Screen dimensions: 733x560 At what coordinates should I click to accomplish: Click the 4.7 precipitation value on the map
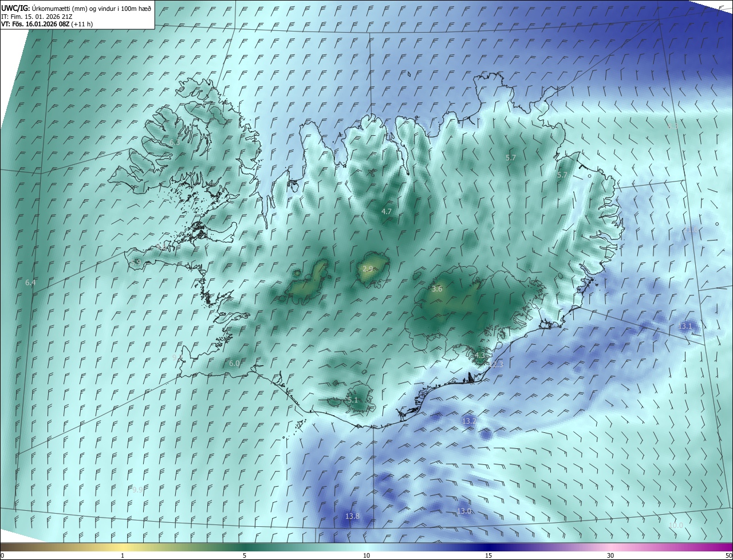pyautogui.click(x=387, y=211)
